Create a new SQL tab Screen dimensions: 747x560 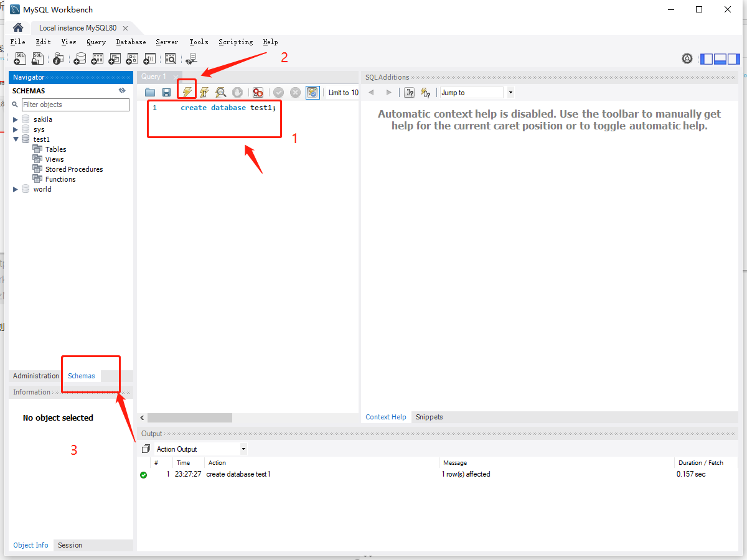click(x=20, y=58)
